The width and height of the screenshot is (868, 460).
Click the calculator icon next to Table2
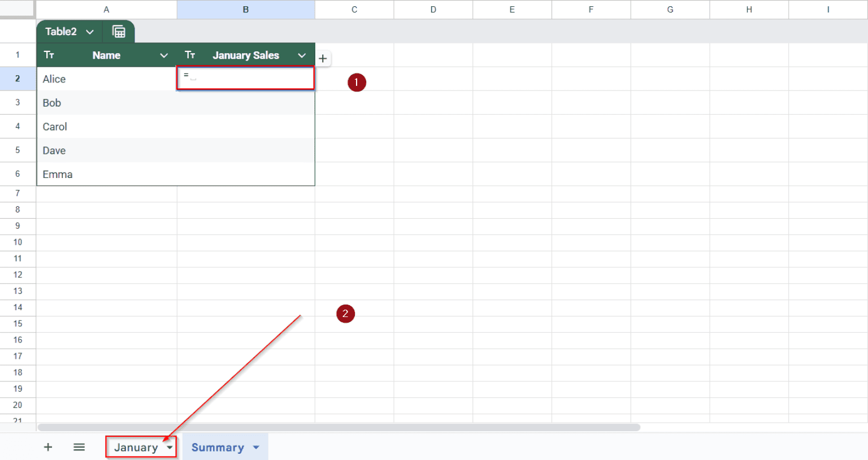(x=119, y=32)
